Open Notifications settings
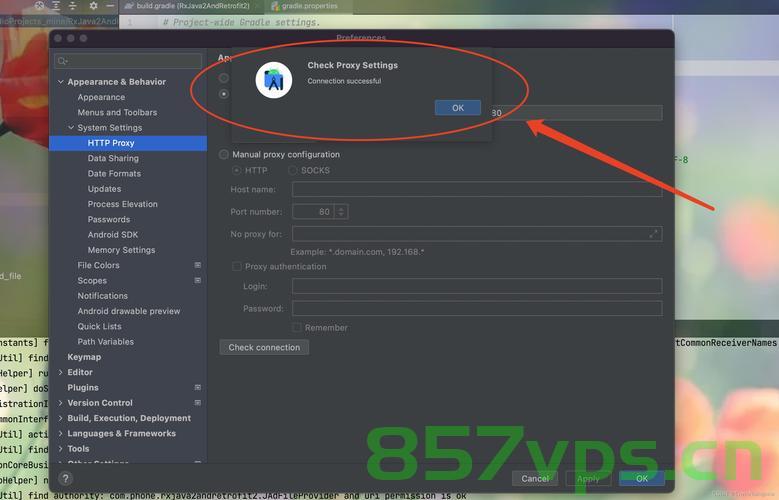Screen dimensions: 779x500 102,296
